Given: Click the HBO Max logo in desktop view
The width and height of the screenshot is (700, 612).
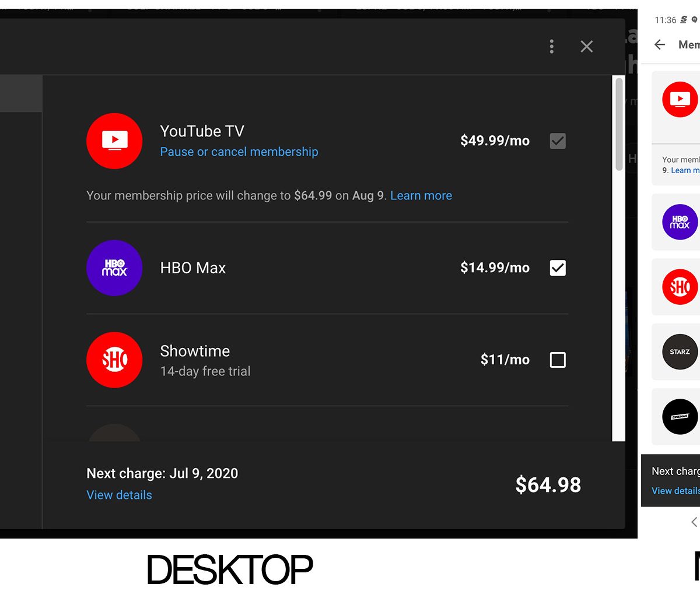Looking at the screenshot, I should (x=114, y=268).
